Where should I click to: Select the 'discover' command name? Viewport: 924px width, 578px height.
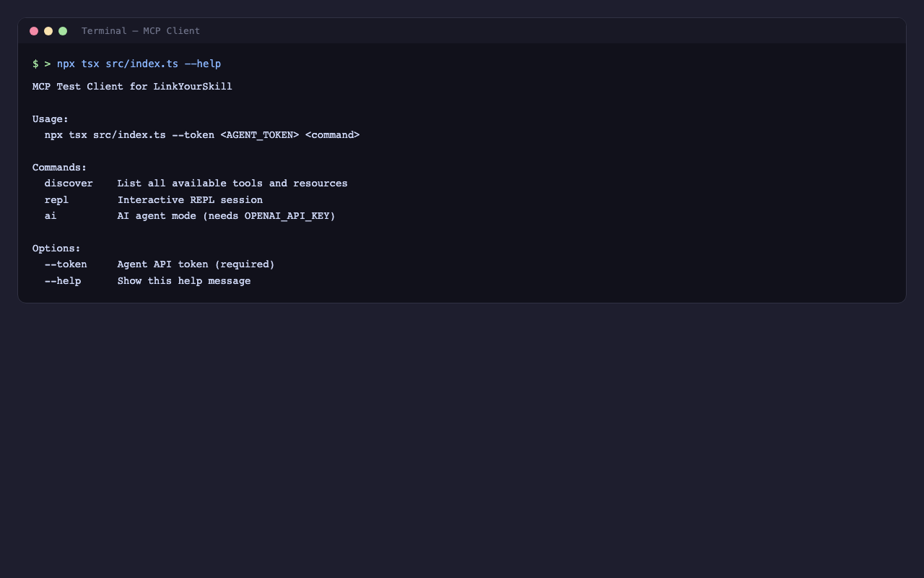(x=69, y=184)
